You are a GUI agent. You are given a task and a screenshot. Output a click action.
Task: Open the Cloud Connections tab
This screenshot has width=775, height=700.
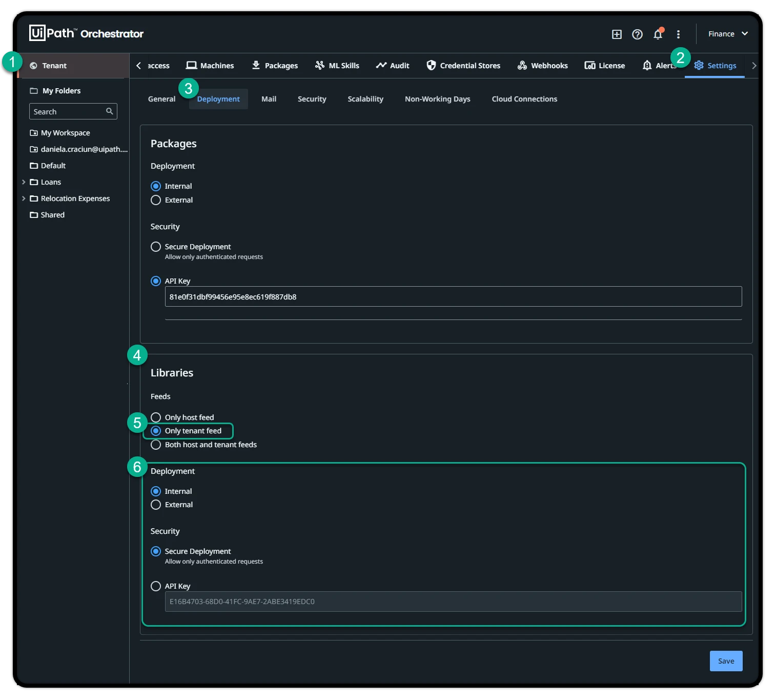524,99
